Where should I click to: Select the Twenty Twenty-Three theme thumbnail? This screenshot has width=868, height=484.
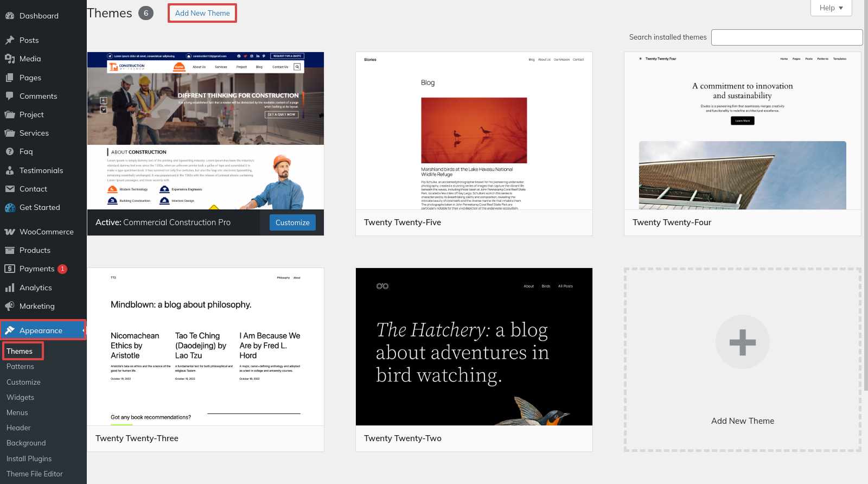pyautogui.click(x=206, y=347)
